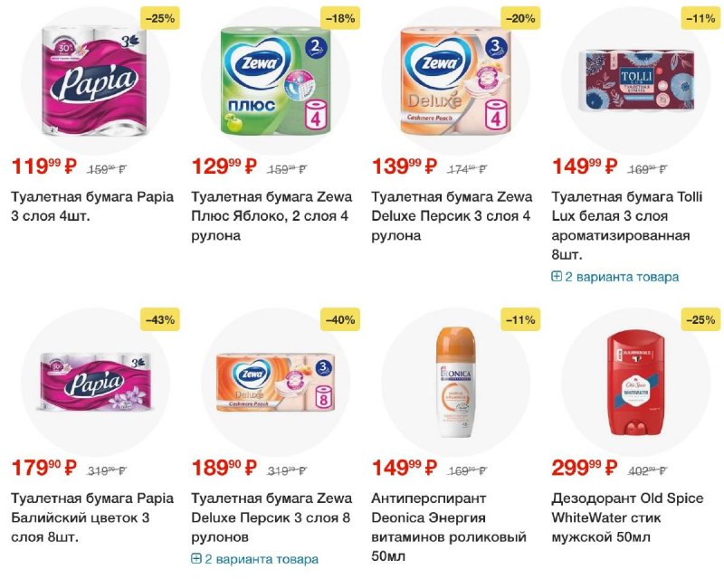Click the 139.99 ₽ price of Zewa Deluxe

[x=404, y=166]
